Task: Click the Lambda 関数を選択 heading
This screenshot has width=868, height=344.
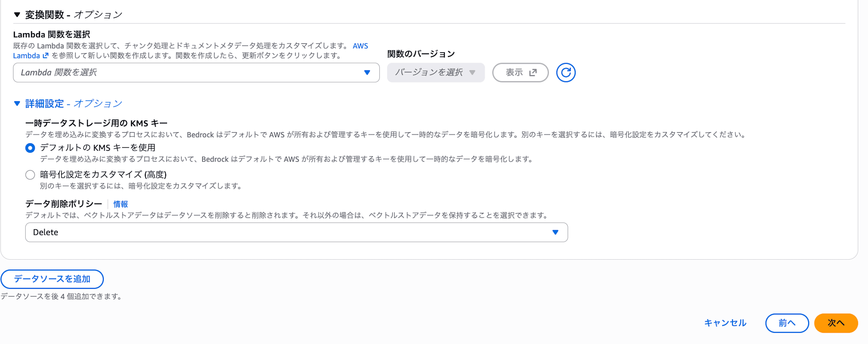Action: pos(52,34)
